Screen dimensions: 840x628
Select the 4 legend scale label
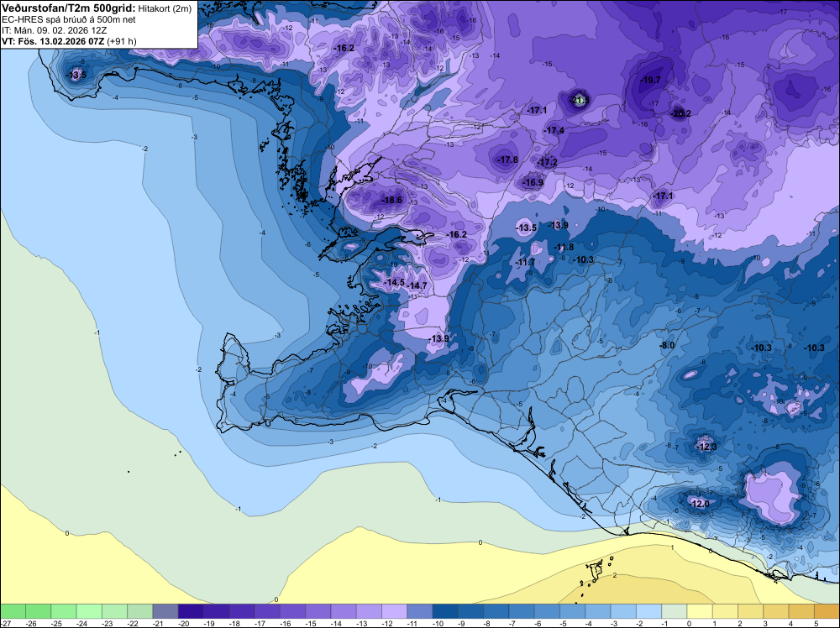coord(790,624)
